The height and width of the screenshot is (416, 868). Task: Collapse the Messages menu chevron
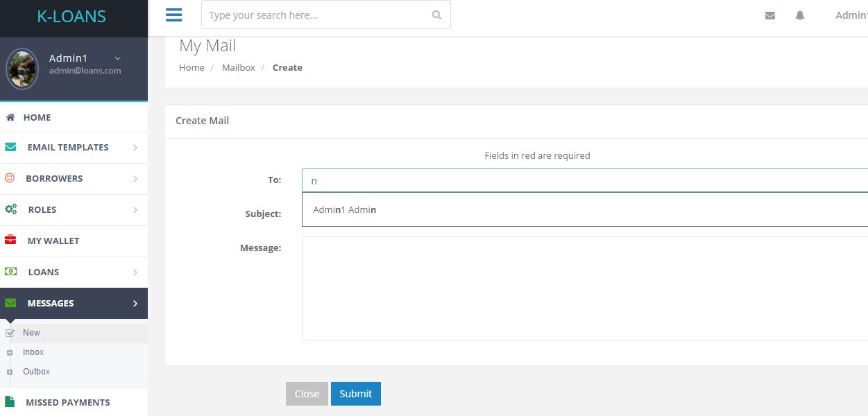(x=135, y=304)
